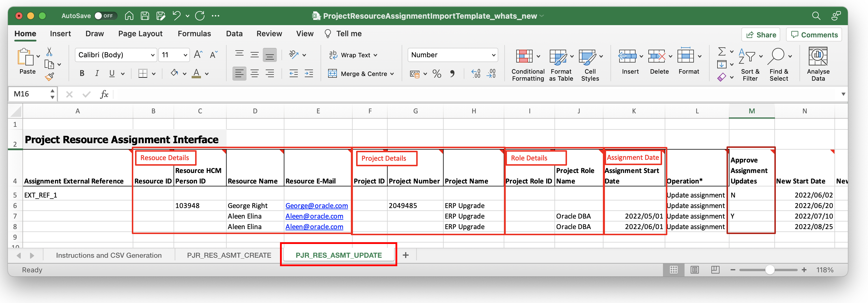Toggle italic formatting
Viewport: 868px width, 303px height.
[97, 73]
